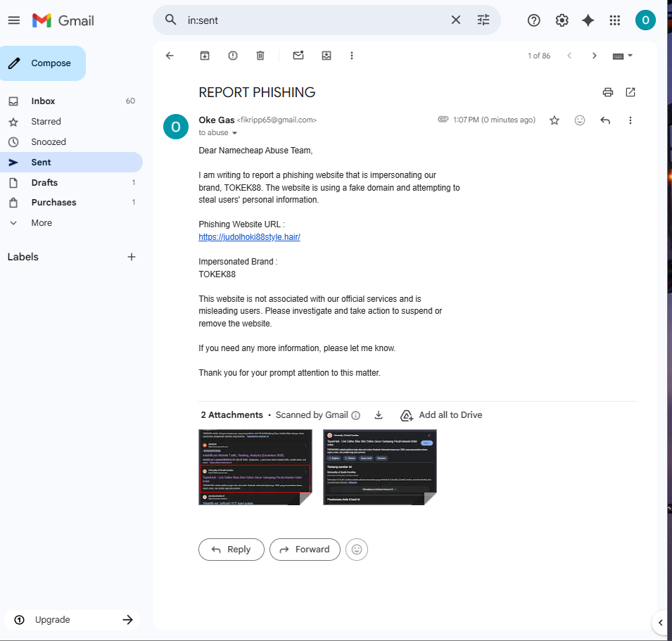The width and height of the screenshot is (672, 641).
Task: Add all to Drive
Action: (441, 414)
